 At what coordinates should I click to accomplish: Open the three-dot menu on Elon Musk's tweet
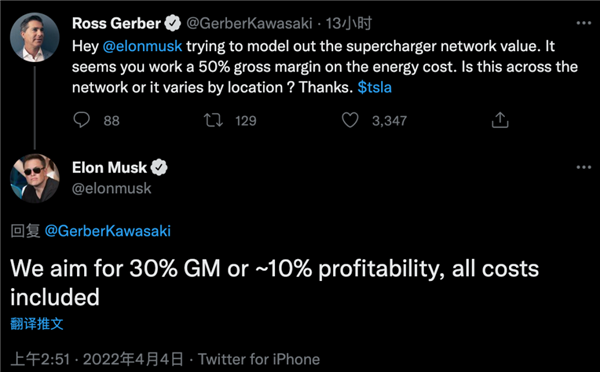584,167
